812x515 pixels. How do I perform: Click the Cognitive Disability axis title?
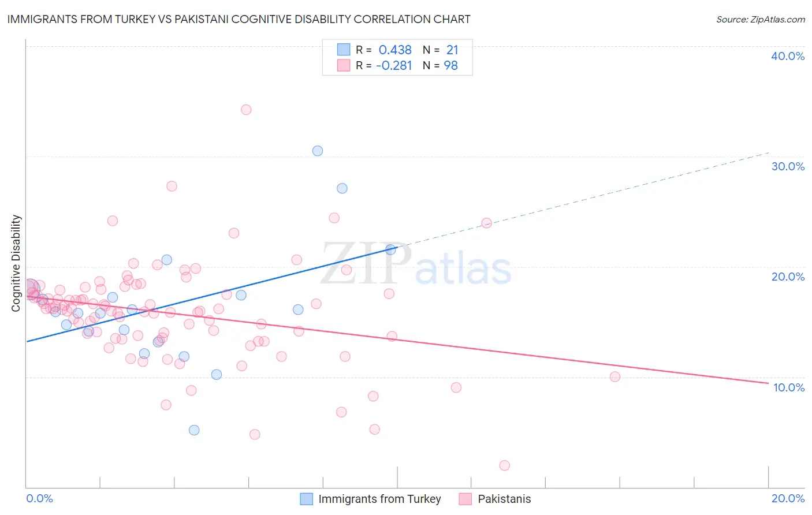[x=16, y=263]
